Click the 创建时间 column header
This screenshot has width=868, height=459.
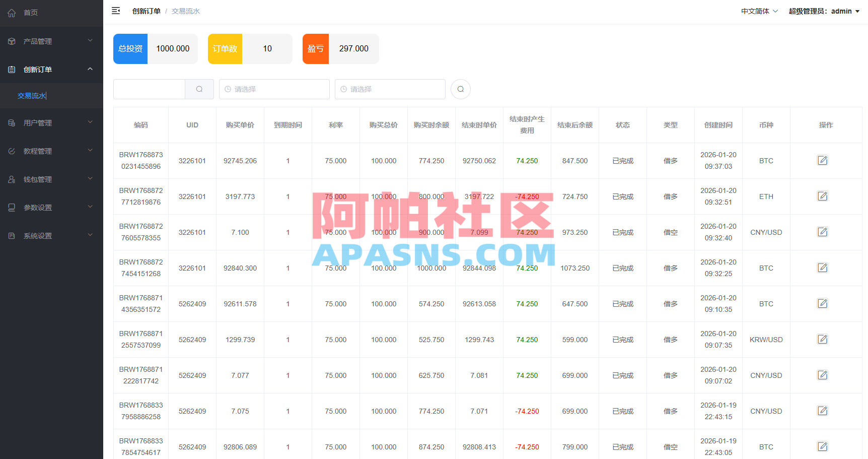click(x=718, y=125)
